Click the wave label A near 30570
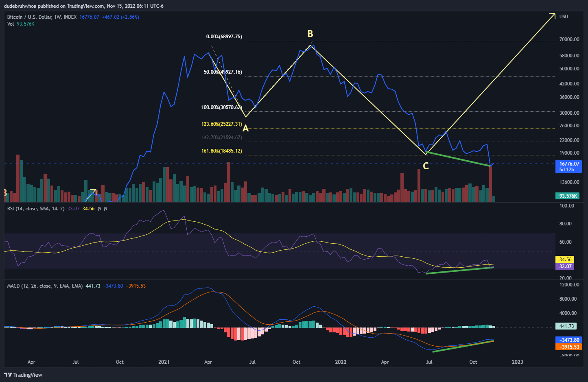The width and height of the screenshot is (588, 382). click(245, 129)
